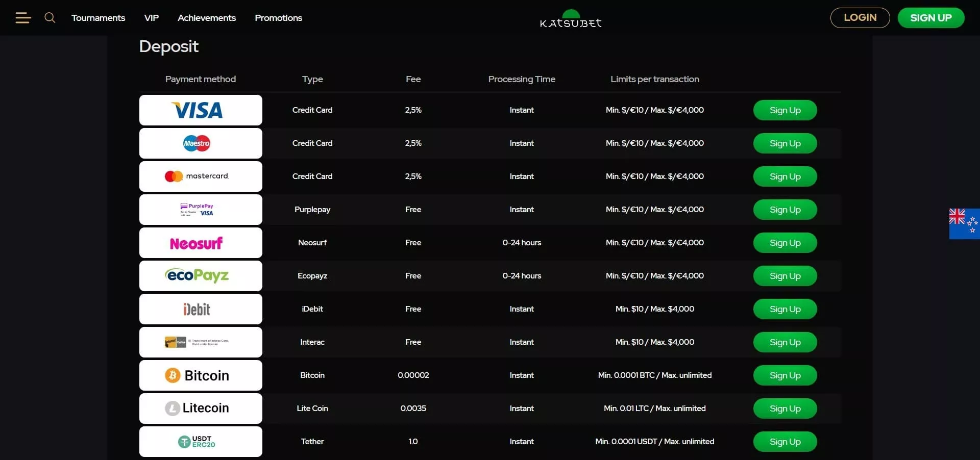The height and width of the screenshot is (460, 980).
Task: Open the Tournaments menu item
Action: tap(98, 18)
